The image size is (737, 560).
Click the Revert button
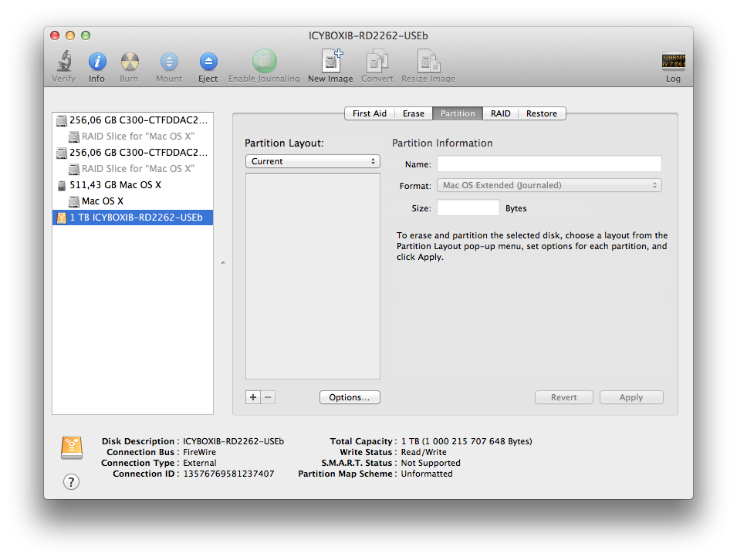pos(564,397)
